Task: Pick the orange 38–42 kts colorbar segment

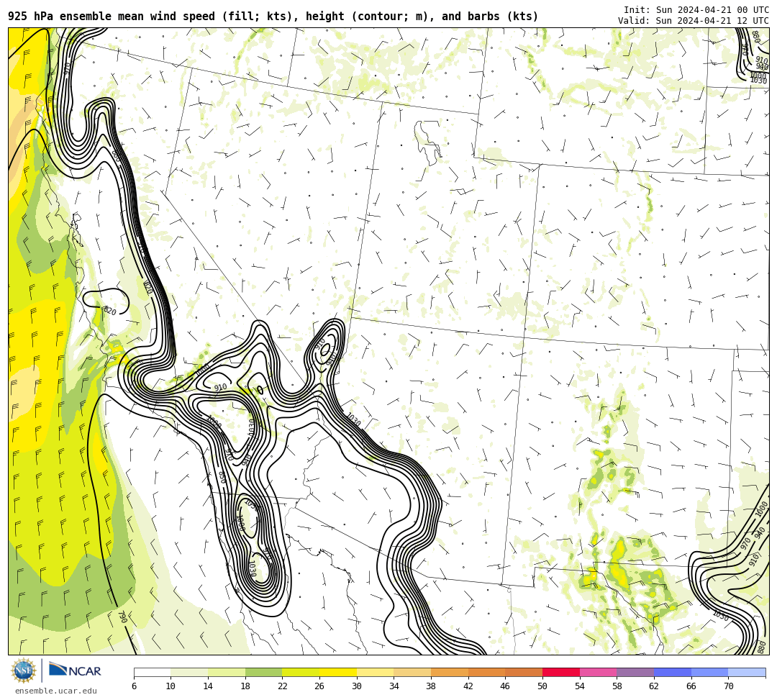Action: [450, 672]
